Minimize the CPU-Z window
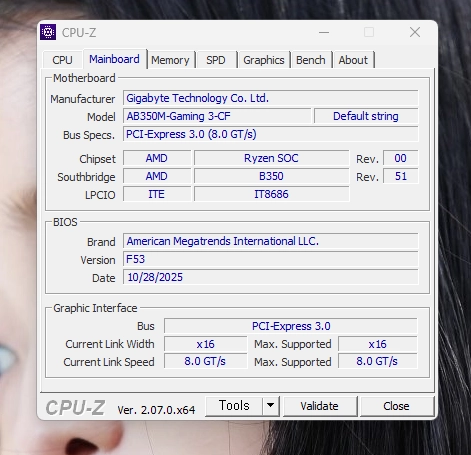 [324, 32]
